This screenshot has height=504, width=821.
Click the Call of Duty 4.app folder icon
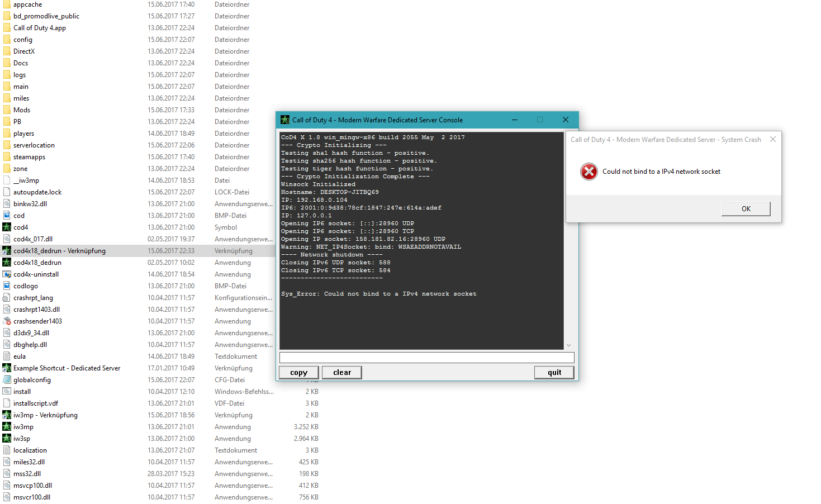point(7,28)
